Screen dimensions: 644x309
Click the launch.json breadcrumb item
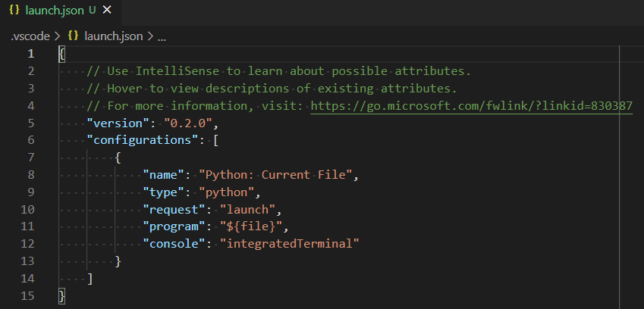click(113, 36)
